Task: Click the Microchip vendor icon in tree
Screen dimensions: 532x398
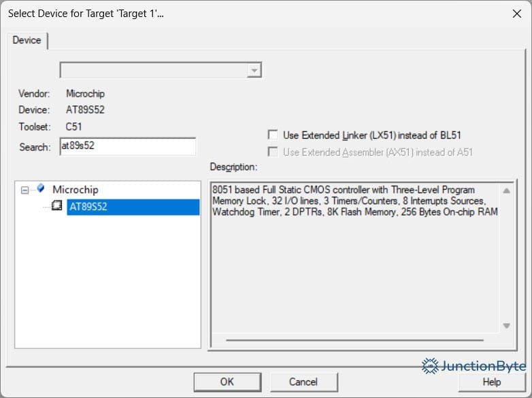Action: [41, 189]
